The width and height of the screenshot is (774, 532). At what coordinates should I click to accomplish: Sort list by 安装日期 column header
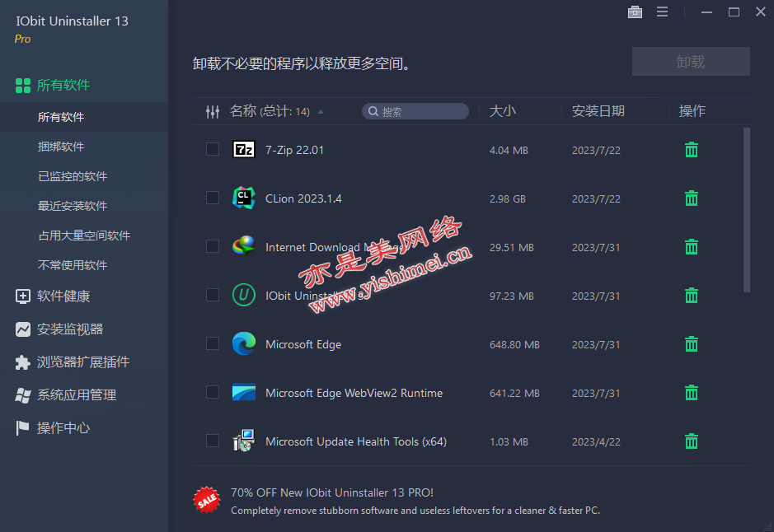pyautogui.click(x=598, y=111)
